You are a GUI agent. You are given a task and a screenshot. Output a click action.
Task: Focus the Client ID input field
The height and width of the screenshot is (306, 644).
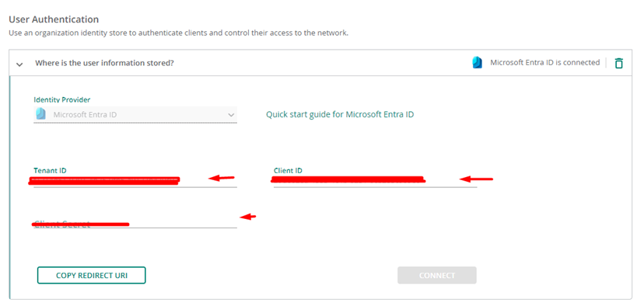tap(376, 181)
